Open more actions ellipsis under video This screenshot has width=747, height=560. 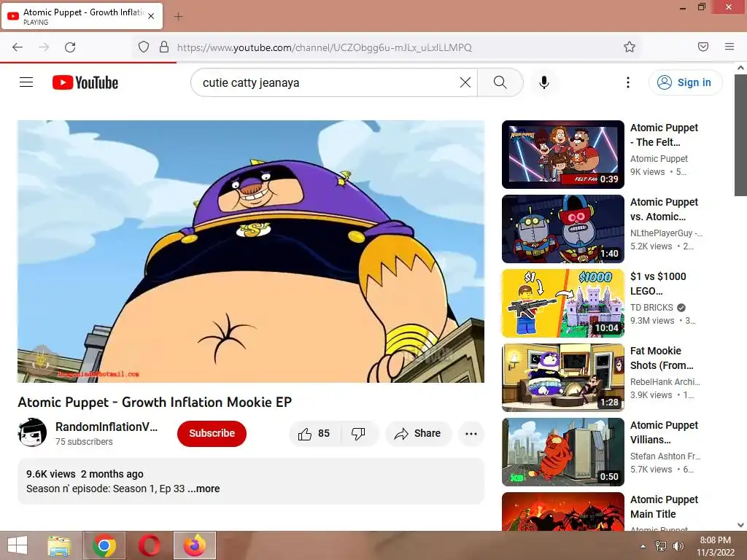[471, 433]
